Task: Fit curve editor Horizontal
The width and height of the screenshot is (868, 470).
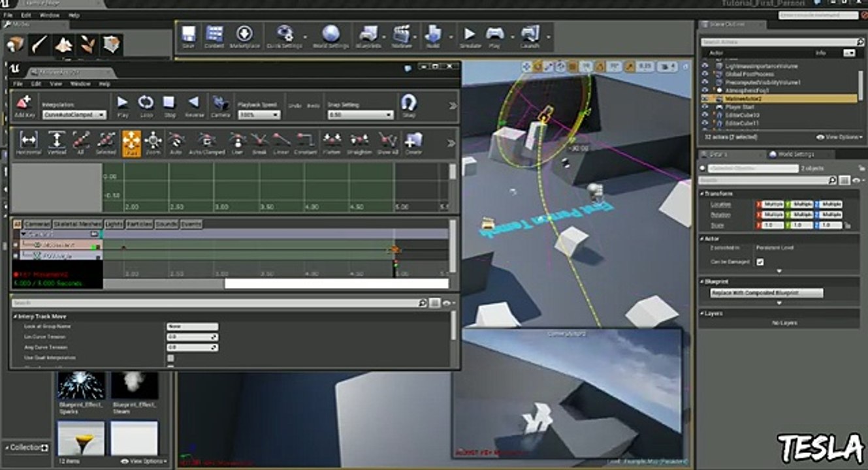Action: pyautogui.click(x=28, y=143)
